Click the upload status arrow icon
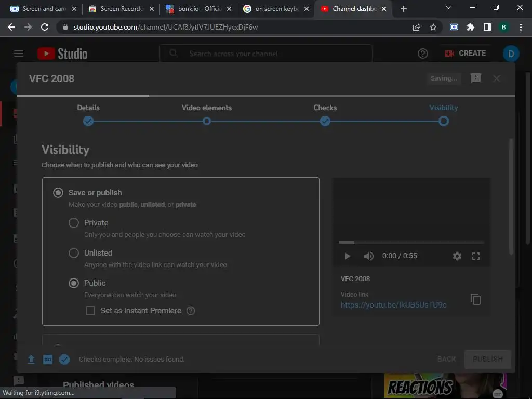Image resolution: width=532 pixels, height=399 pixels. [31, 360]
